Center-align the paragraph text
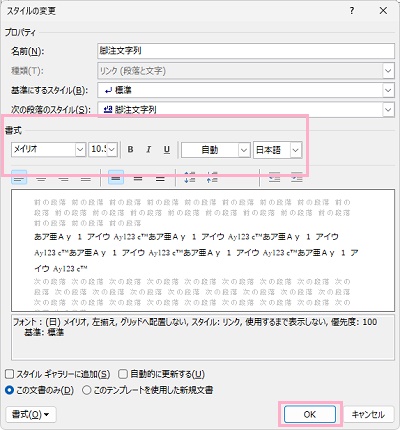This screenshot has width=400, height=430. [x=41, y=179]
